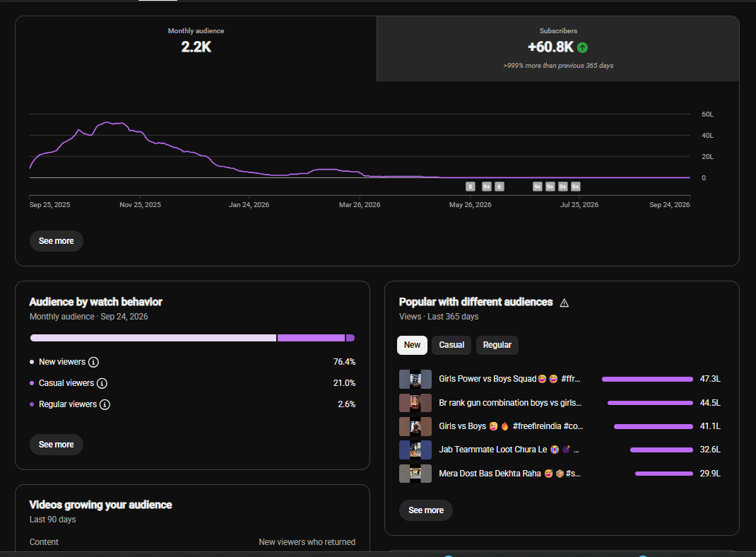Image resolution: width=756 pixels, height=557 pixels.
Task: Switch to the Regular audience chip
Action: click(497, 345)
